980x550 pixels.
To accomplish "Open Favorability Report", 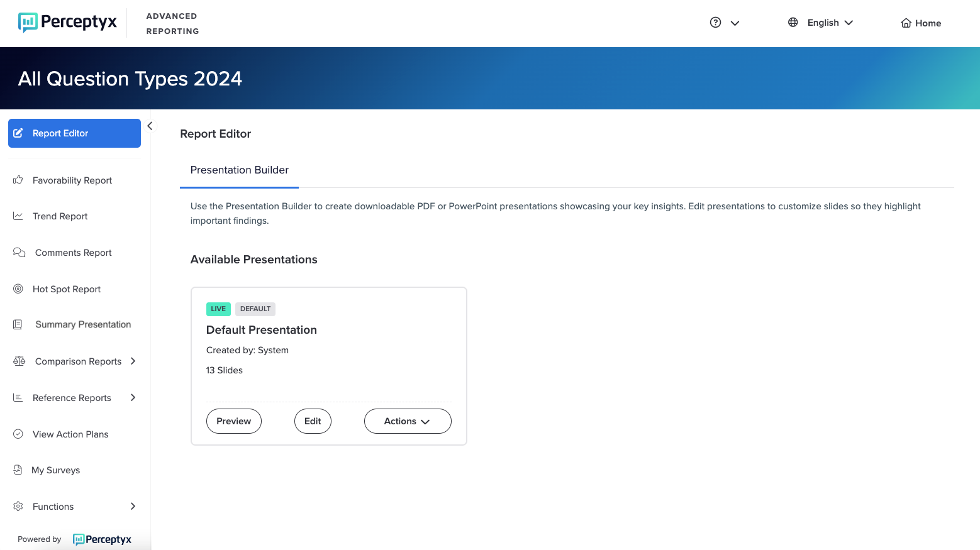I will tap(72, 180).
